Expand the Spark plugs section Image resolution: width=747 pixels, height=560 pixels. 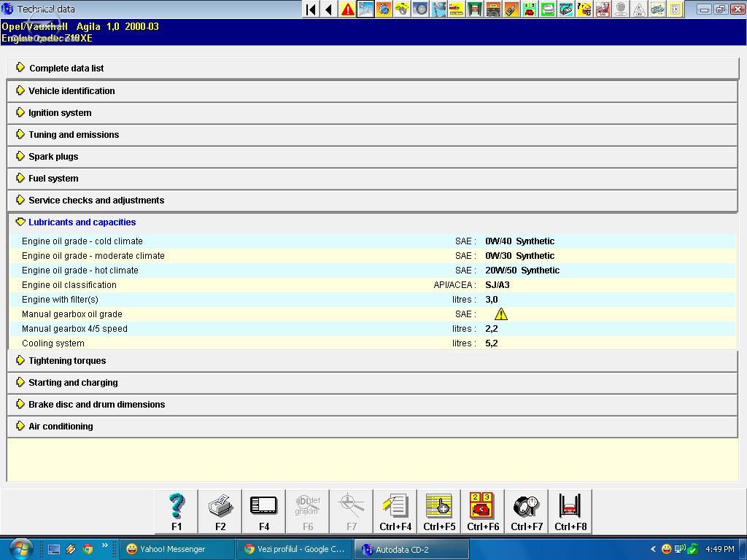click(x=373, y=157)
